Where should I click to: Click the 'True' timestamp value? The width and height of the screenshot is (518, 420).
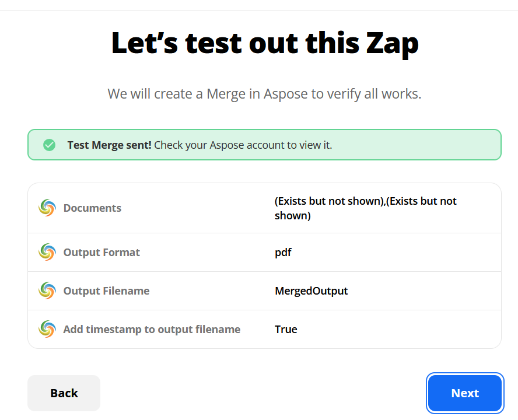pos(286,330)
